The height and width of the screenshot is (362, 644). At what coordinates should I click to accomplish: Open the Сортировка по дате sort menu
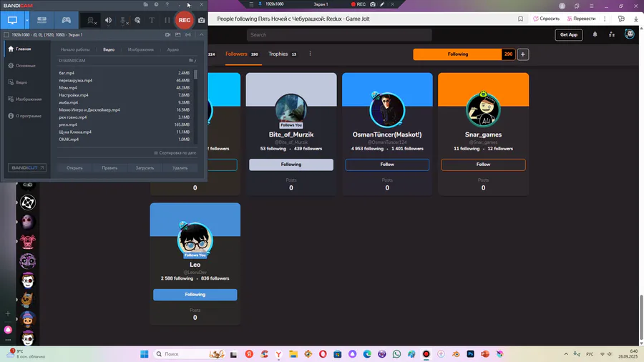click(175, 152)
